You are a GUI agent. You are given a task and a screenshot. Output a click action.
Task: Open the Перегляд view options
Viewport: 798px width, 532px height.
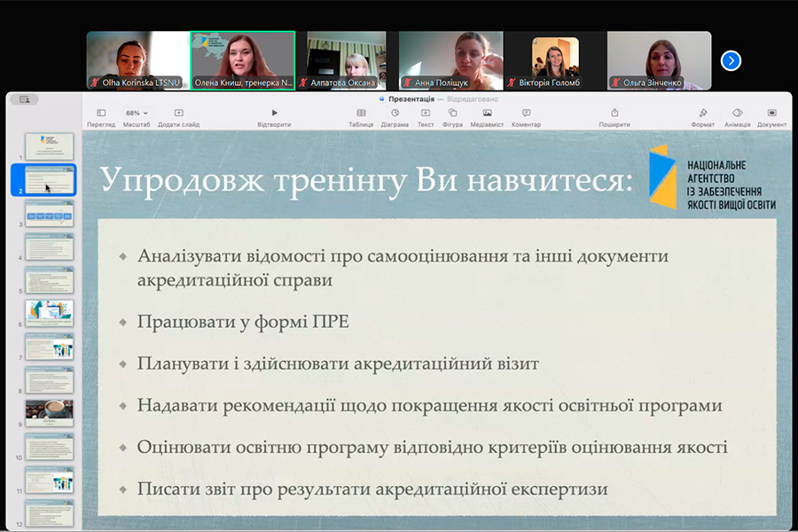pos(101,118)
